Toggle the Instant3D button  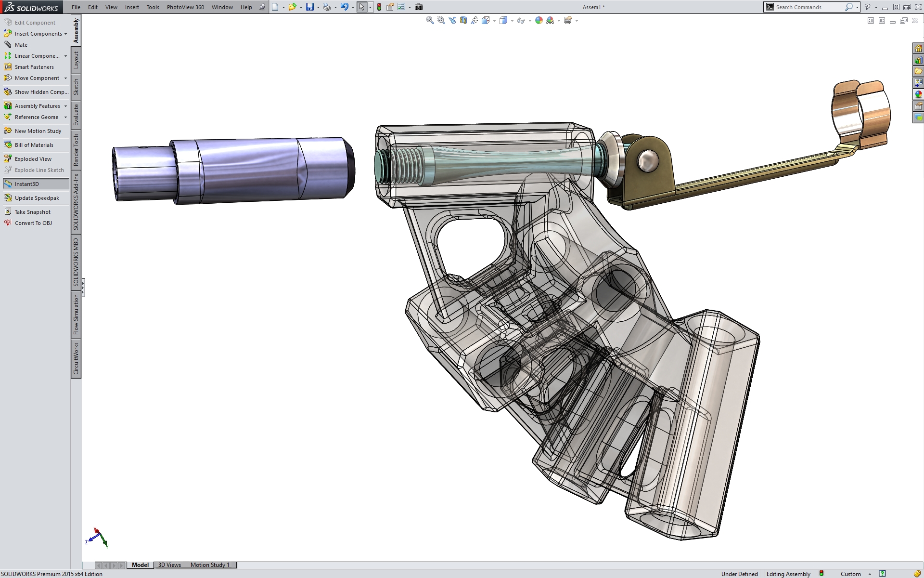pyautogui.click(x=26, y=184)
